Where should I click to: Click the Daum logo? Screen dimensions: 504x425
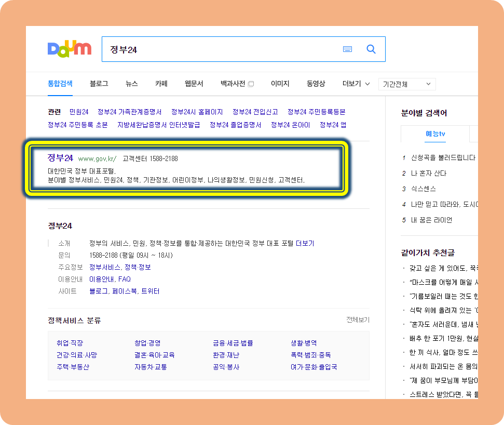[70, 49]
